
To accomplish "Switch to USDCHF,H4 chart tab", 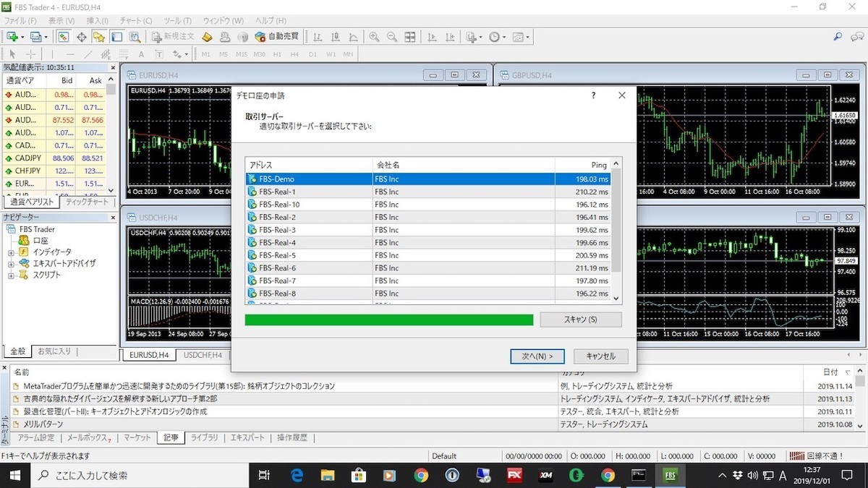I will pos(203,355).
